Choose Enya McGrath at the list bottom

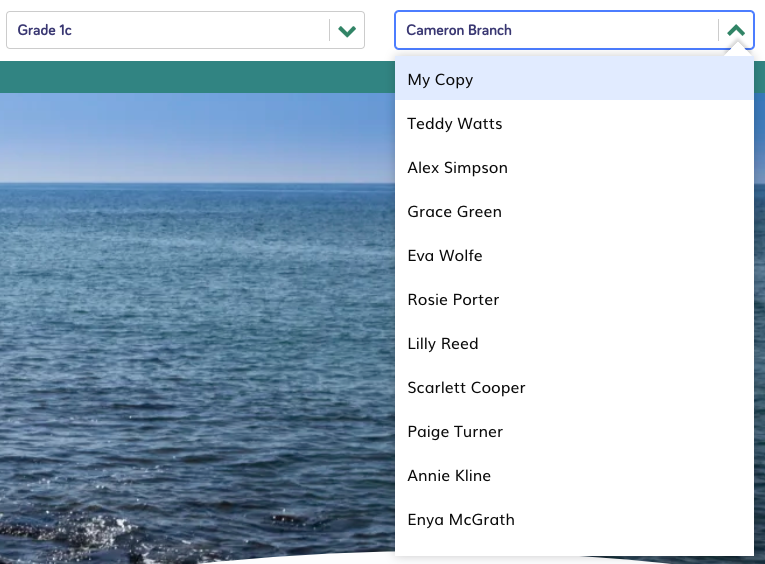click(461, 520)
